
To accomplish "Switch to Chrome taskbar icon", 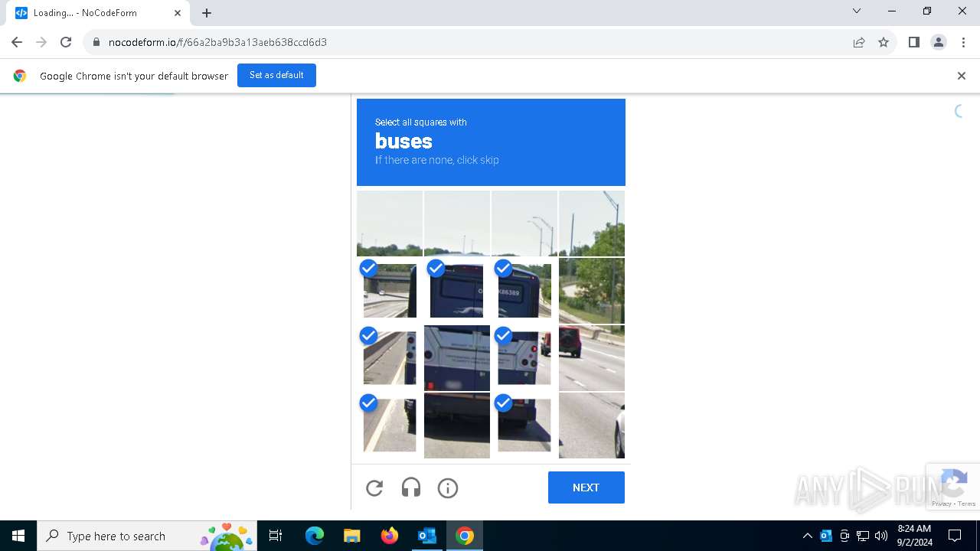I will coord(464,536).
